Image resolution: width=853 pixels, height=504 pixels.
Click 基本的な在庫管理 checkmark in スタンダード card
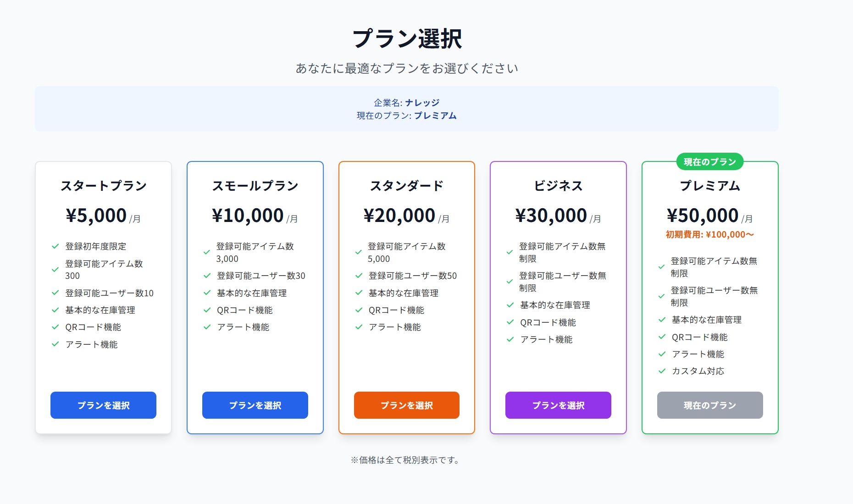coord(359,293)
